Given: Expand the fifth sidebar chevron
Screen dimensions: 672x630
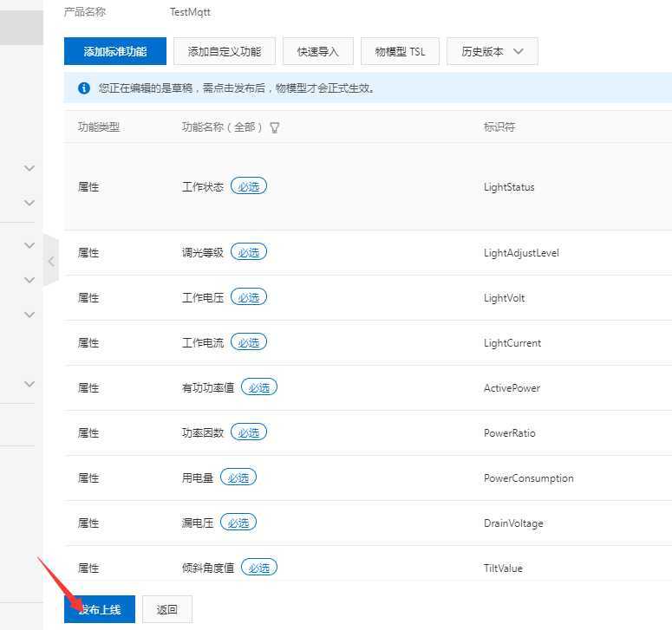Looking at the screenshot, I should pos(29,315).
